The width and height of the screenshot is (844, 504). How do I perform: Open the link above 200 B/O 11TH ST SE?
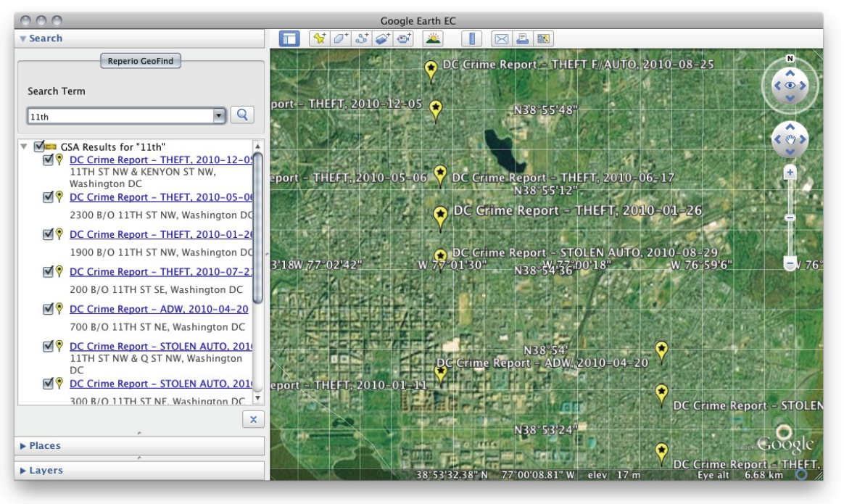tap(161, 272)
